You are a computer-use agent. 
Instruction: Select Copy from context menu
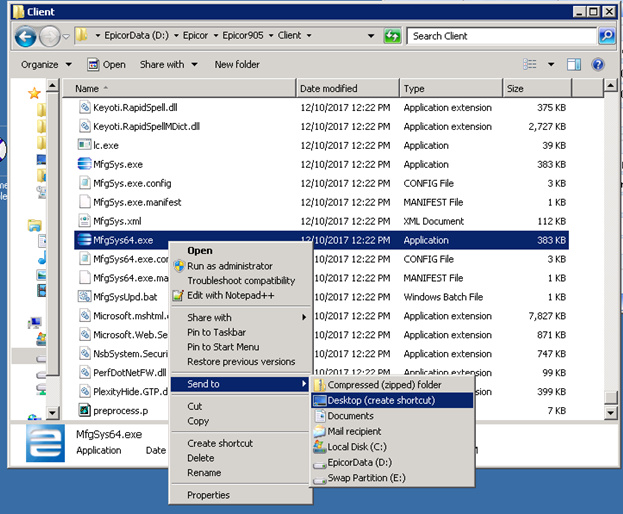(240, 421)
